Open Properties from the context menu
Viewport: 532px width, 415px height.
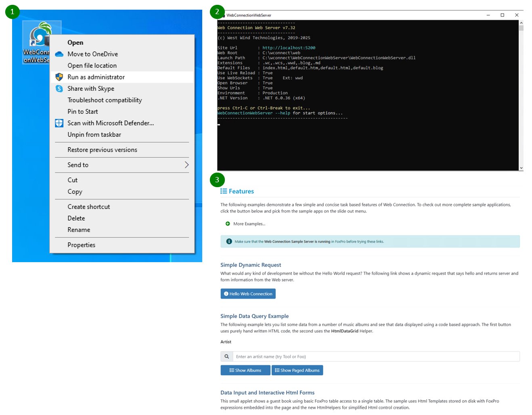pyautogui.click(x=121, y=245)
